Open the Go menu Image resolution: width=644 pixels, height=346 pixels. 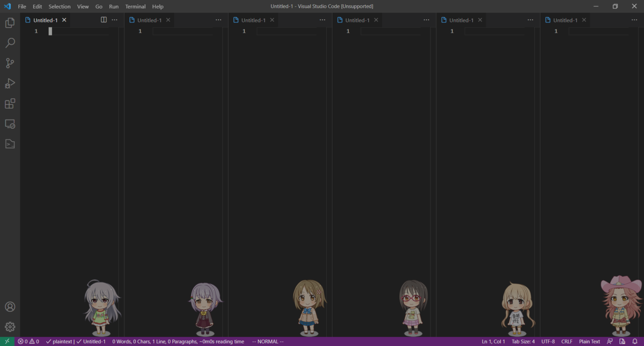(99, 6)
